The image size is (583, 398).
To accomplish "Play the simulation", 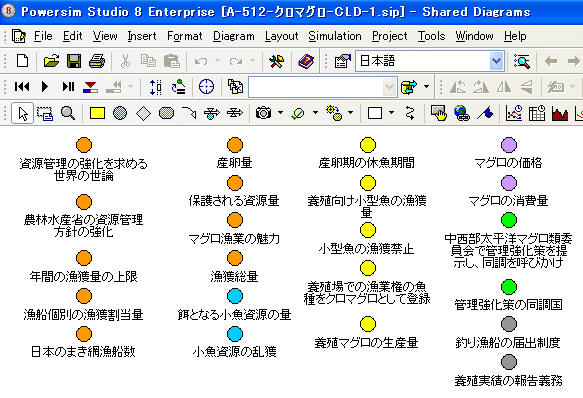I will tap(45, 87).
